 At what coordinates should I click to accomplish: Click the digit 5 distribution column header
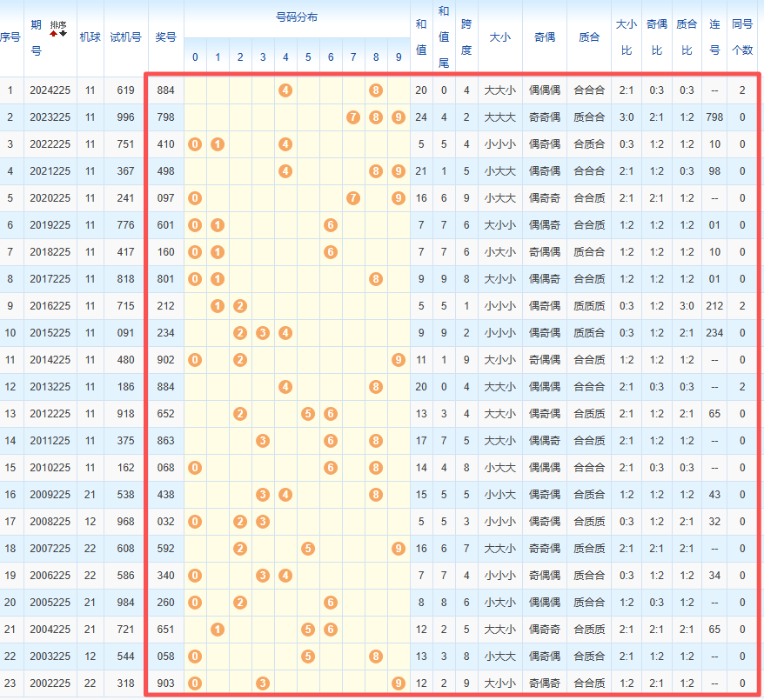click(308, 57)
